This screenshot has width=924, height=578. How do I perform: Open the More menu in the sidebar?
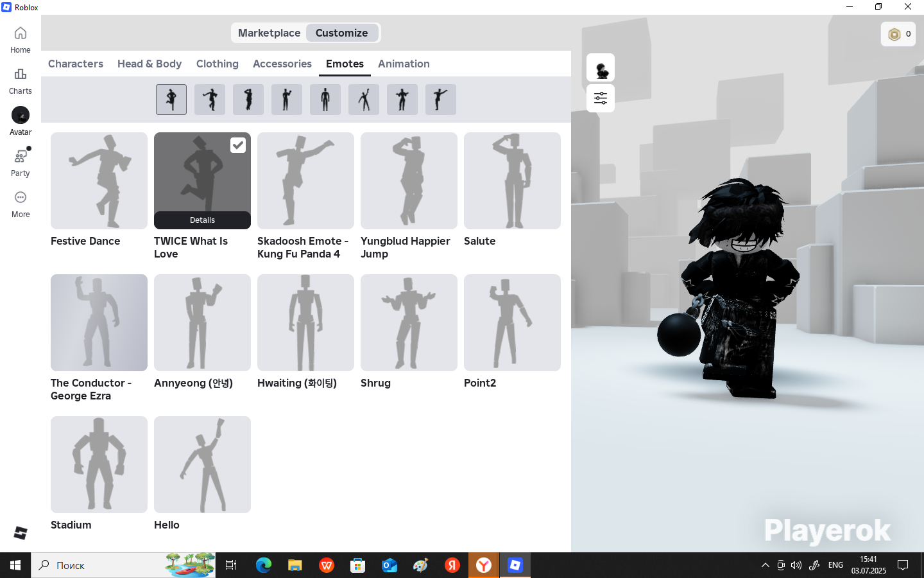(x=21, y=204)
